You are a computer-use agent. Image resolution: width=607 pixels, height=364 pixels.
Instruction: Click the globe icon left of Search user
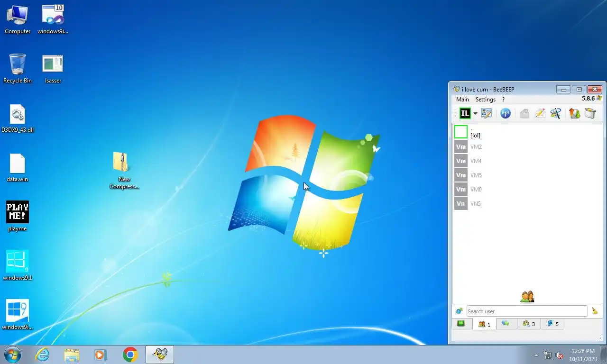(459, 311)
